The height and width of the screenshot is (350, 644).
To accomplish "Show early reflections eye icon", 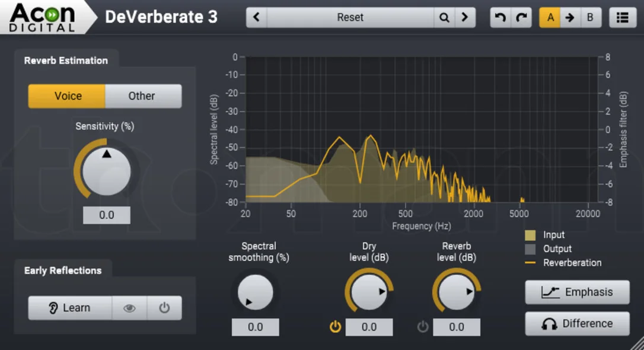I will click(x=129, y=308).
